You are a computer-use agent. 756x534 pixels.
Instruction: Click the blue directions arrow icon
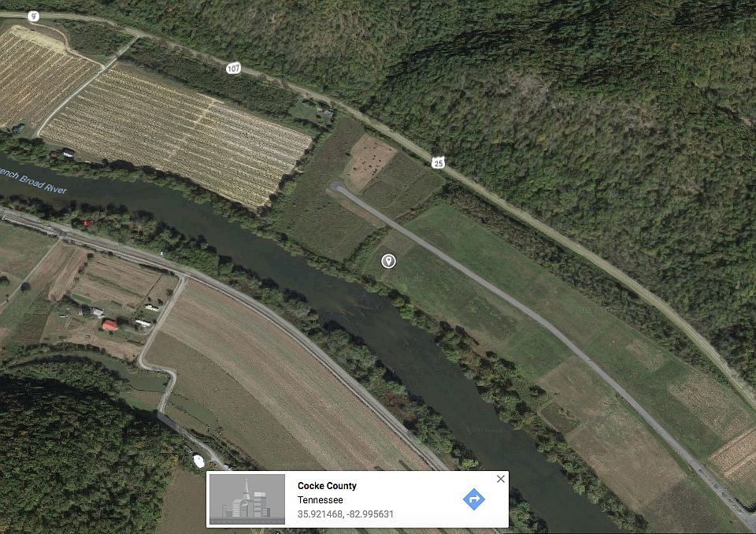(x=474, y=499)
